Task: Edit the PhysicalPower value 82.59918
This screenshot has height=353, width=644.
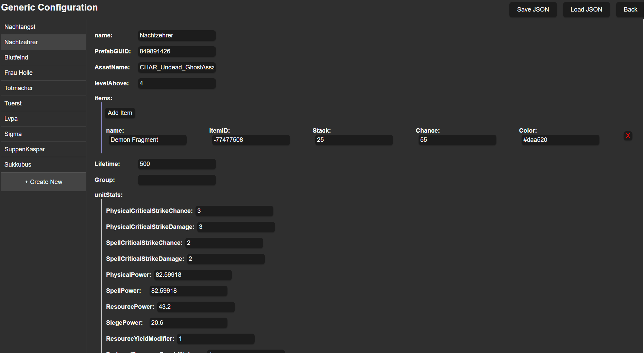Action: 193,275
